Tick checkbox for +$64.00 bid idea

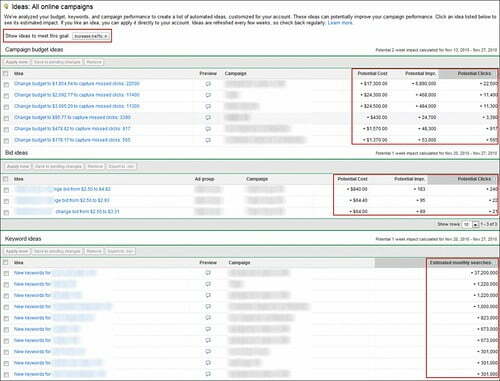click(x=6, y=212)
